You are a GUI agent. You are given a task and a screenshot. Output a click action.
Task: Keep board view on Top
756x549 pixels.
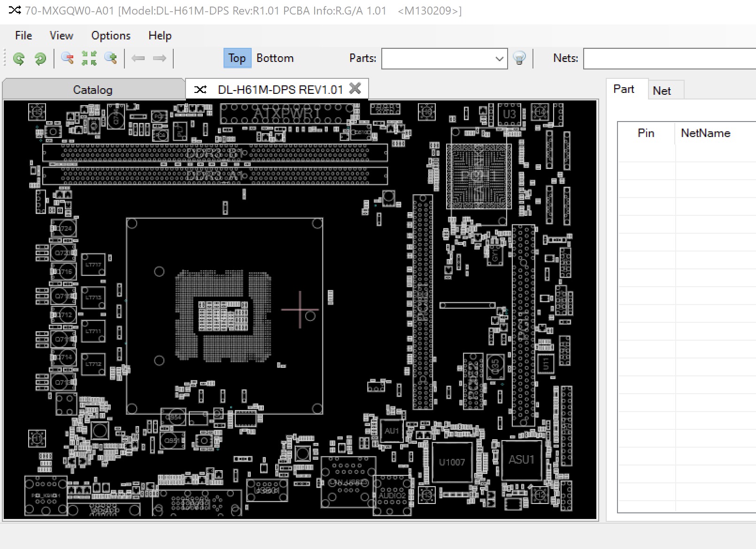tap(237, 58)
